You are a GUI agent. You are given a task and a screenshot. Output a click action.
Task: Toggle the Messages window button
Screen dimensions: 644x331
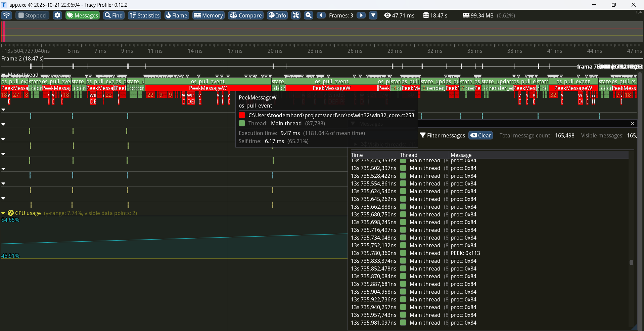click(83, 15)
